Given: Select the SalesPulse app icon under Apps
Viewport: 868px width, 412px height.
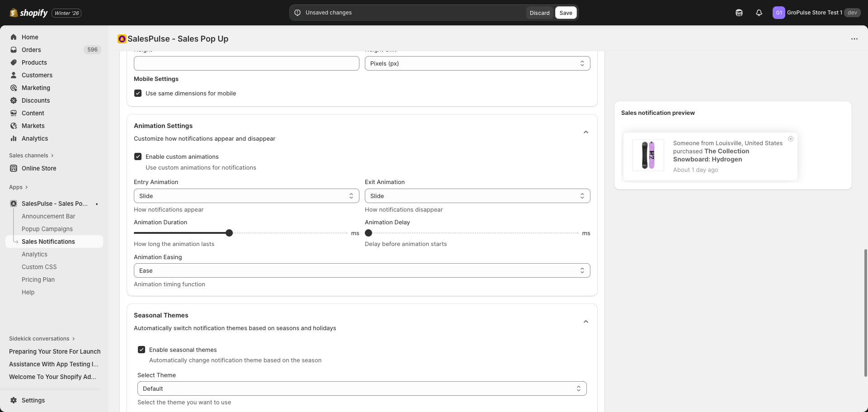Looking at the screenshot, I should [14, 204].
